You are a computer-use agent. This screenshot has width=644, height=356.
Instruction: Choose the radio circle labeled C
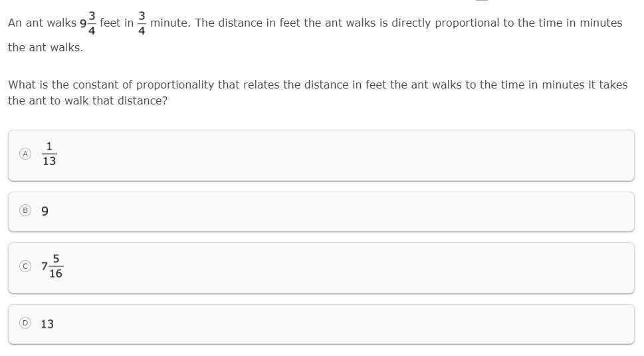tap(25, 266)
